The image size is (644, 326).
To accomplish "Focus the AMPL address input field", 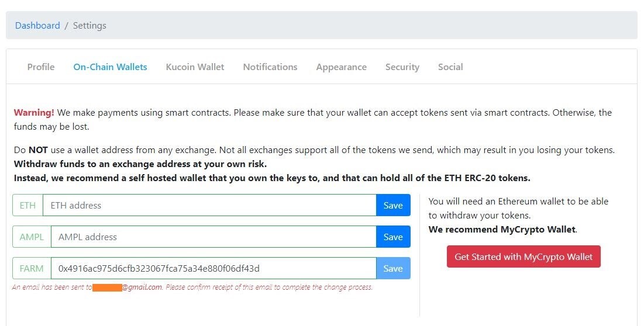I will (x=213, y=237).
